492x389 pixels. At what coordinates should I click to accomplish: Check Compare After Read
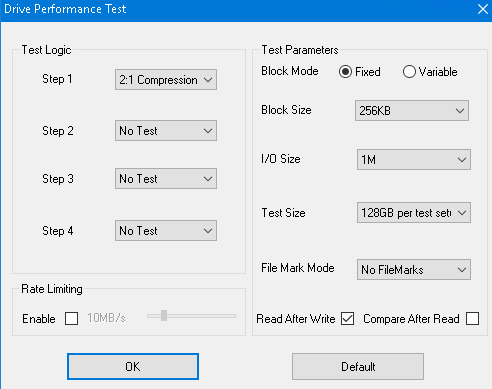[473, 318]
